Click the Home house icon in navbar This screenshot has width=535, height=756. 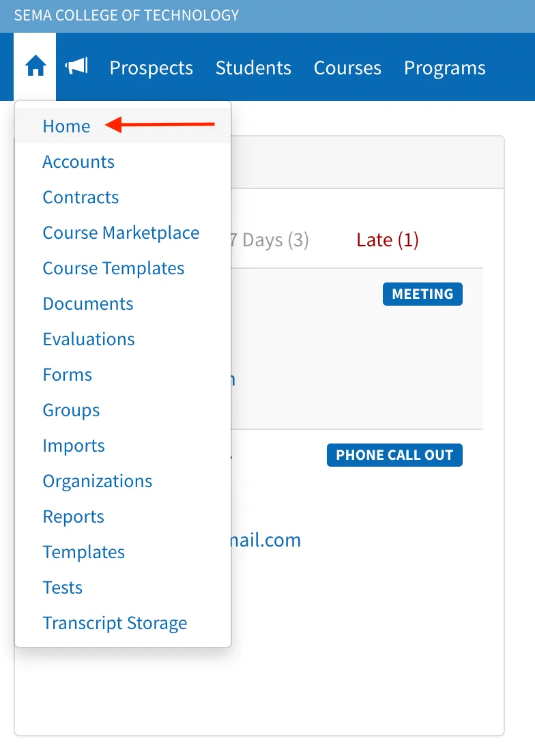tap(34, 67)
